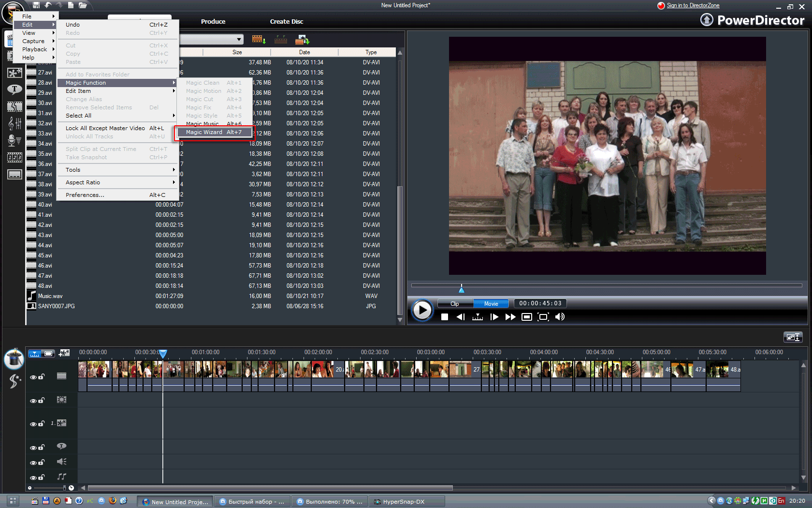This screenshot has height=508, width=812.
Task: Open the Voice-Over Recording Room microphone icon
Action: [x=14, y=140]
